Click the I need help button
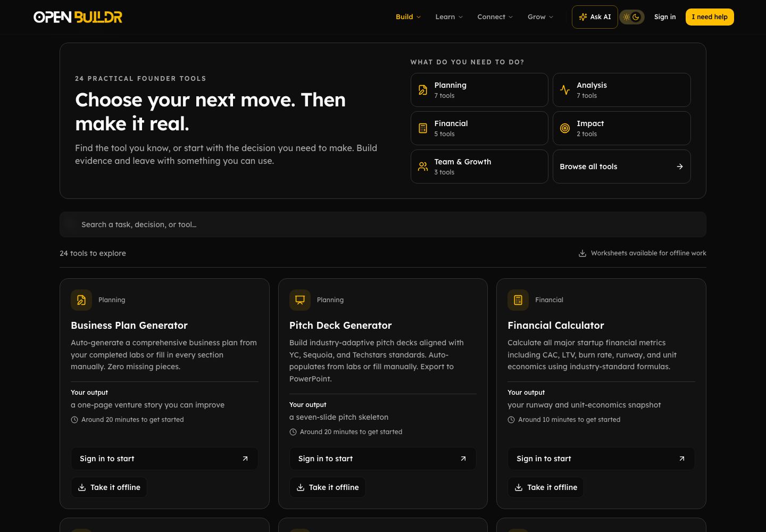This screenshot has width=766, height=532. (710, 17)
